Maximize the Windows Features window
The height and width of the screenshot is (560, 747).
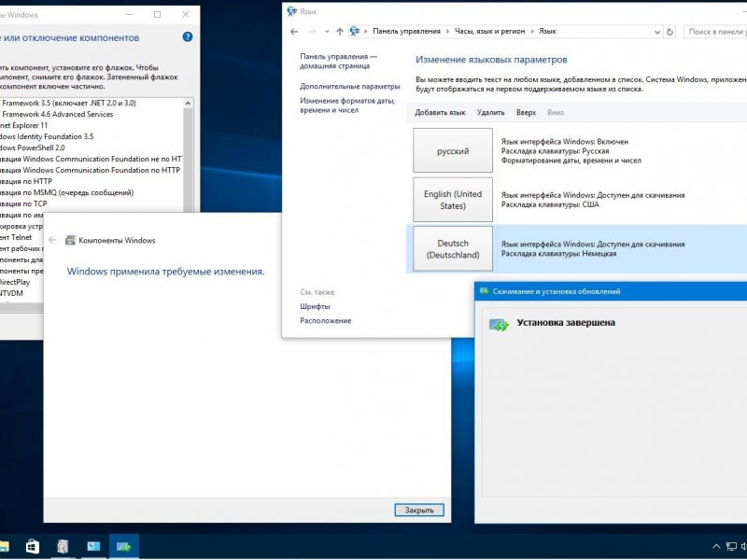(x=157, y=14)
